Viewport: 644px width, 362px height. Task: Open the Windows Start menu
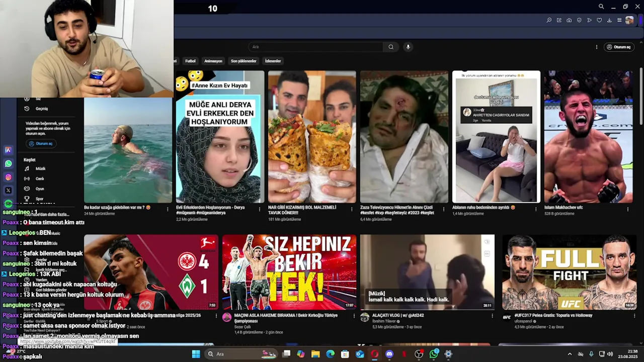click(x=196, y=354)
